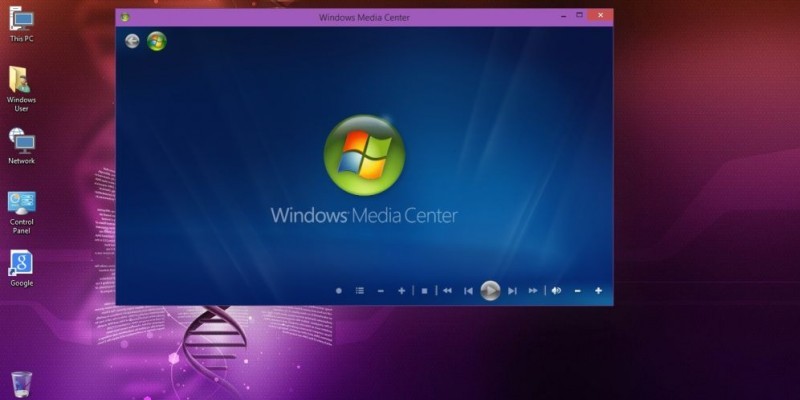Raise volume with the volume plus button
The image size is (800, 400).
[x=598, y=291]
